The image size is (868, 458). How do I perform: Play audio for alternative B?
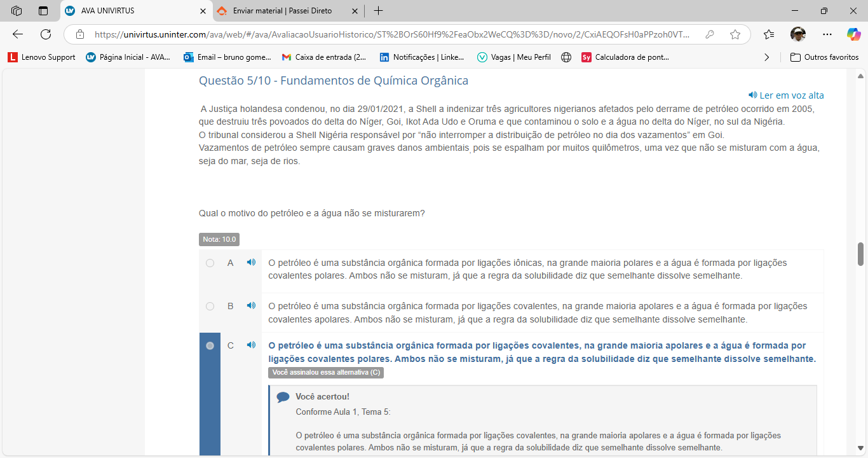251,305
